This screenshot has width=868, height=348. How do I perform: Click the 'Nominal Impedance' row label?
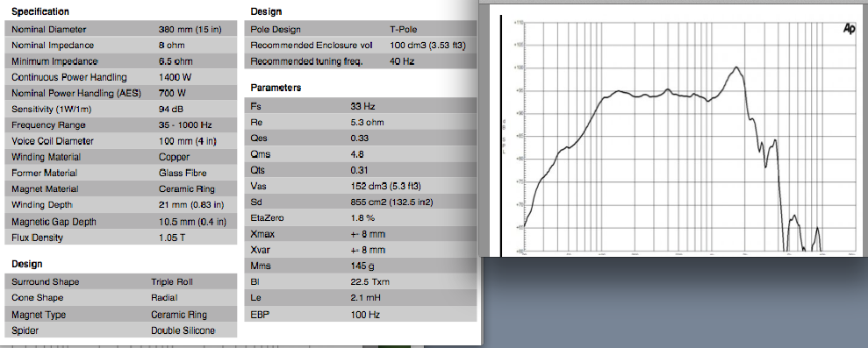[x=53, y=46]
